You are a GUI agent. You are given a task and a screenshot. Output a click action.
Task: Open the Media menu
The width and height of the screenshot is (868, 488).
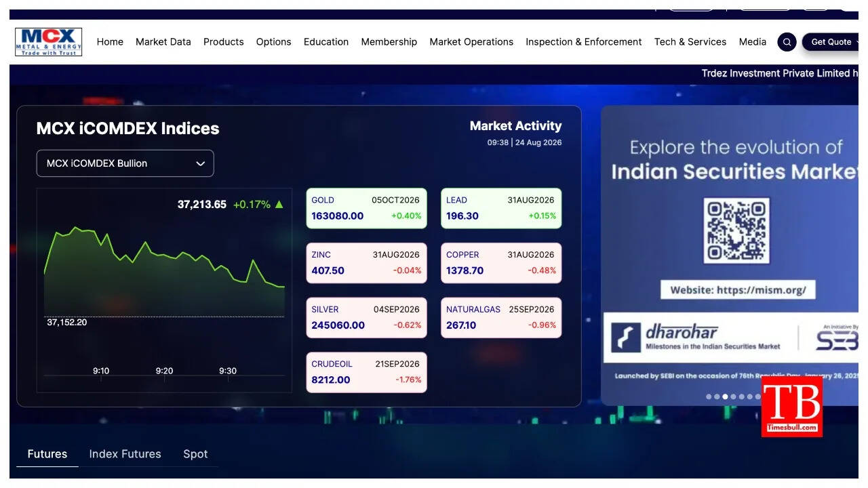[x=753, y=42]
